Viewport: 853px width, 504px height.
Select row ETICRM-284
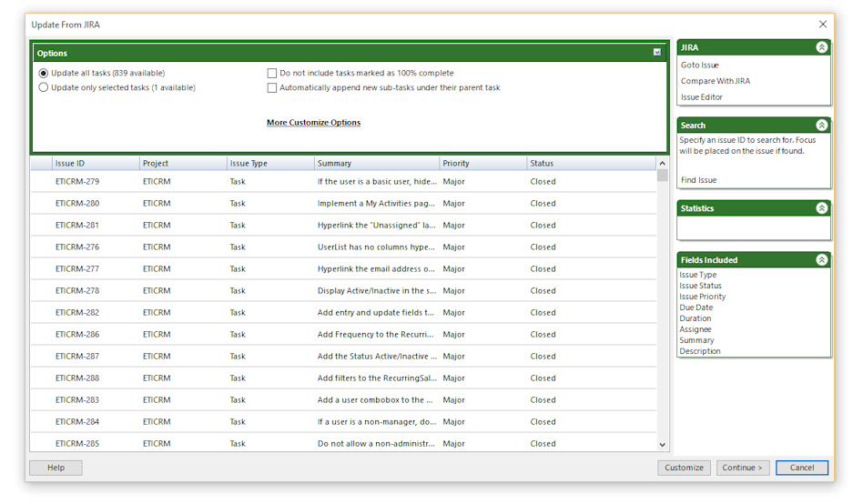(343, 422)
